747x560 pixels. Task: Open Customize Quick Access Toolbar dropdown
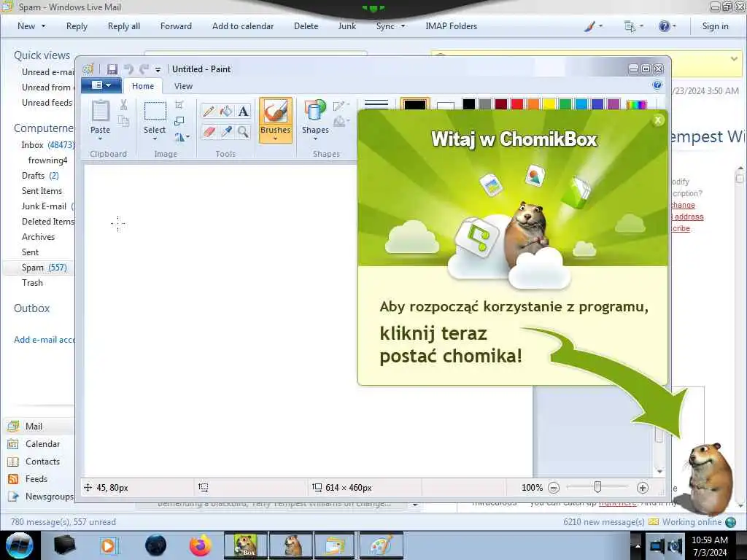(x=158, y=70)
